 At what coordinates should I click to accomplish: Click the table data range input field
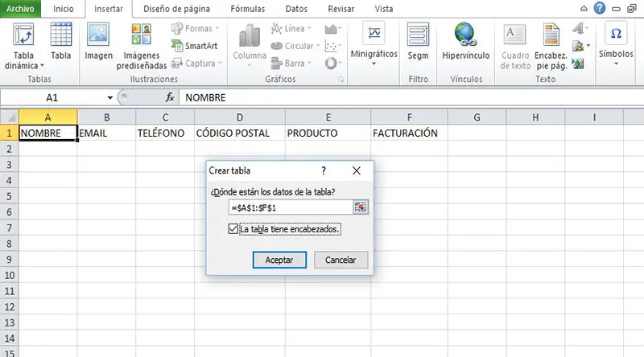[290, 207]
